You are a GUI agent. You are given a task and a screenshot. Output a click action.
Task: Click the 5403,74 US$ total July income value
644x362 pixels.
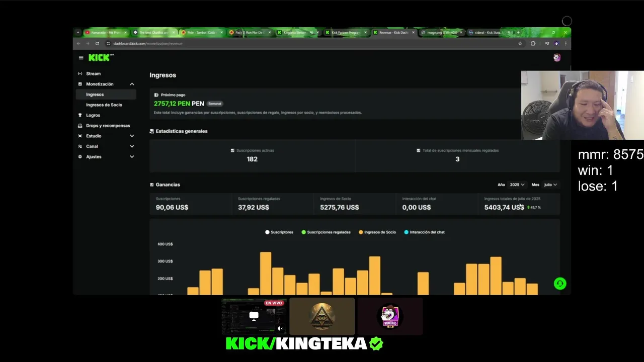504,207
